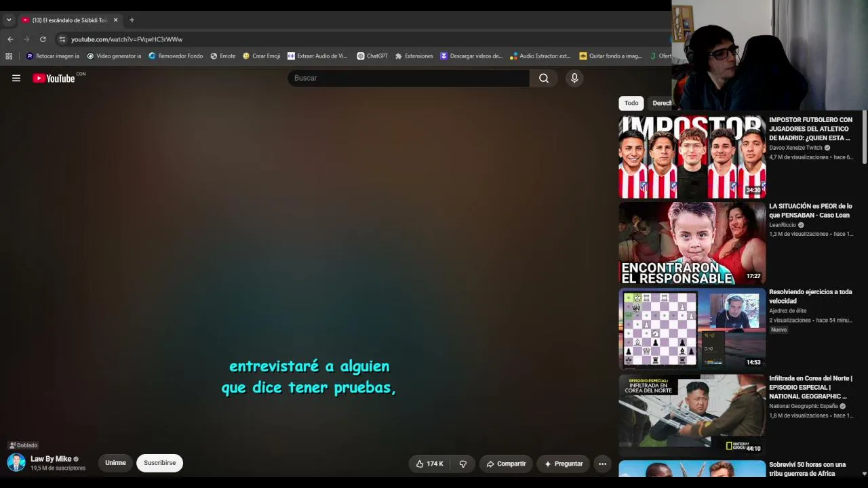Open the Preguntar AI assistant button
Image resolution: width=868 pixels, height=488 pixels.
[x=564, y=464]
